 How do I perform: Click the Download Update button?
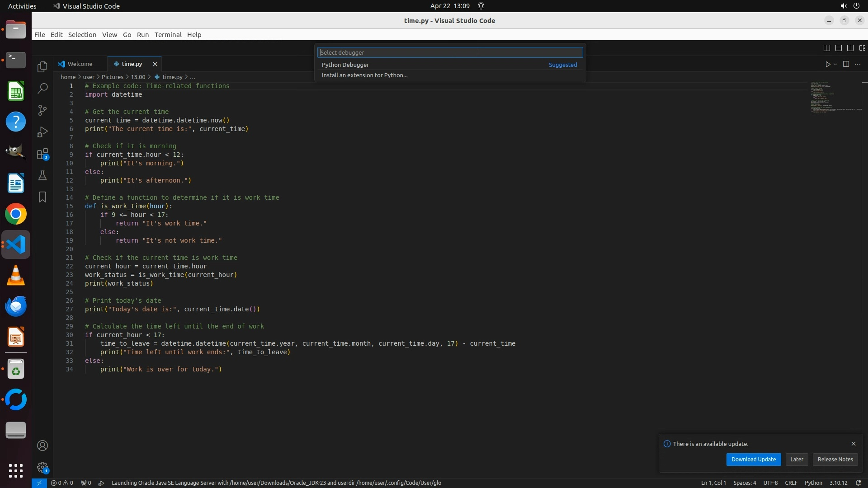(x=753, y=459)
